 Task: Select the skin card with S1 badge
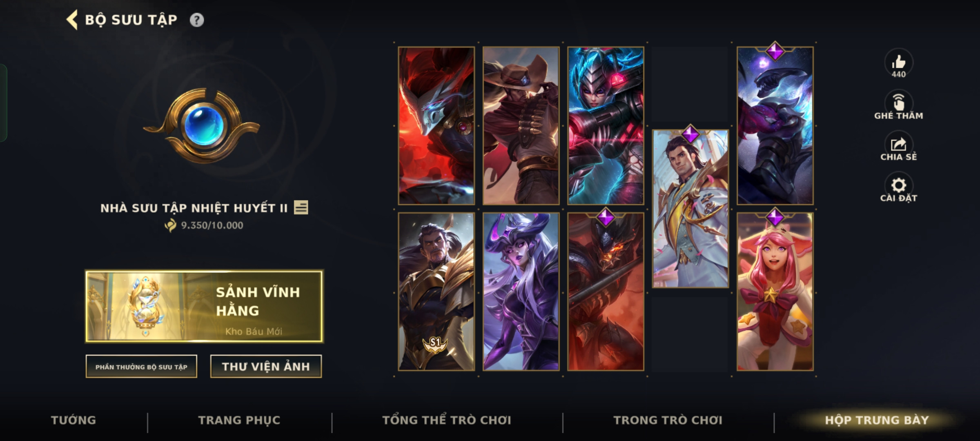[x=437, y=292]
